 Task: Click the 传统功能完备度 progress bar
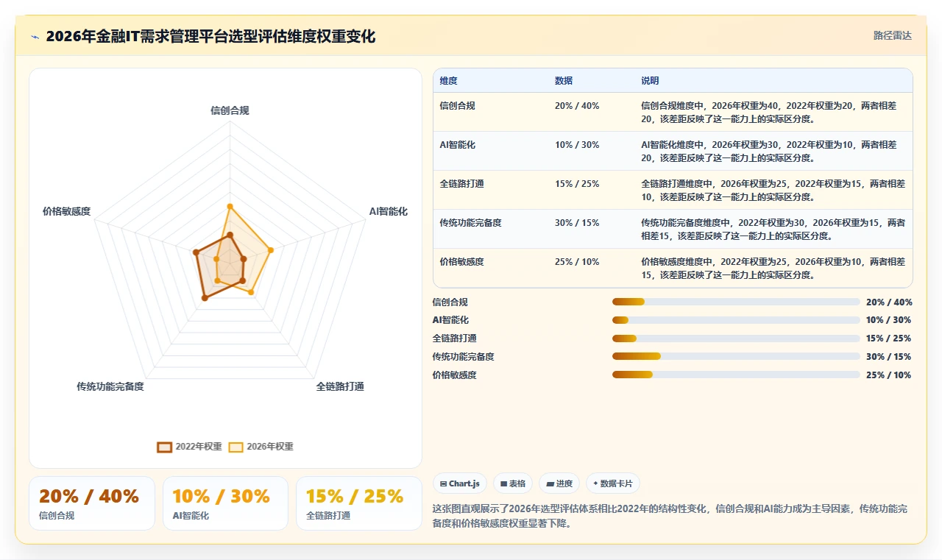coord(736,356)
